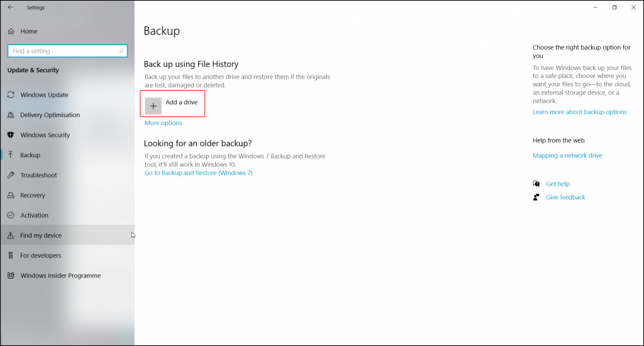Screen dimensions: 644x346
Task: Click the plus icon to add a drive
Action: click(153, 106)
